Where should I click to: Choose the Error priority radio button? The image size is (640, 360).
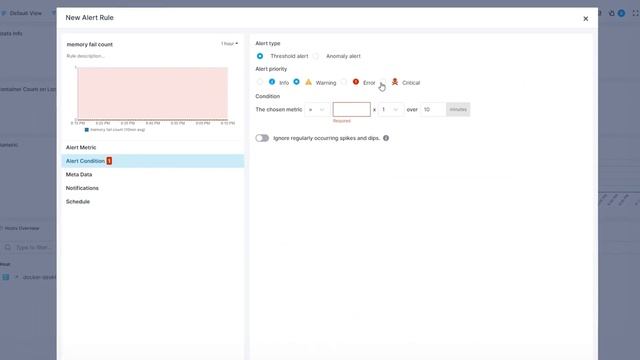(x=344, y=82)
